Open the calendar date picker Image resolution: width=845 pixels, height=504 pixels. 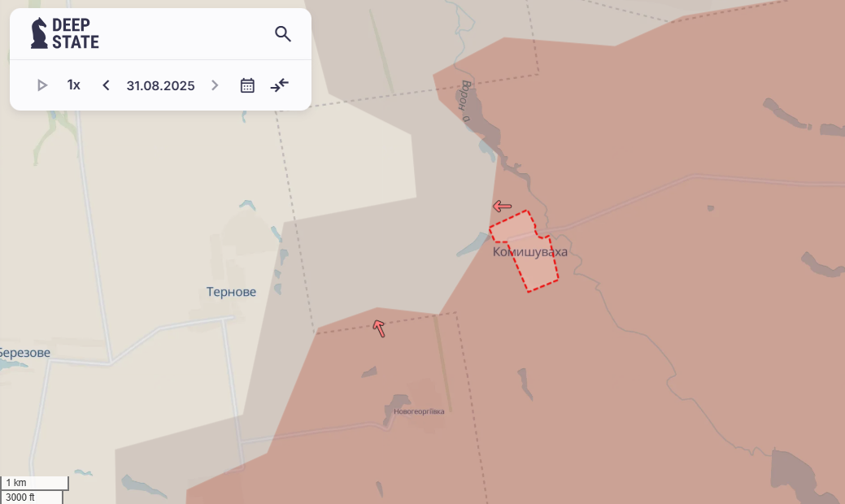coord(247,85)
